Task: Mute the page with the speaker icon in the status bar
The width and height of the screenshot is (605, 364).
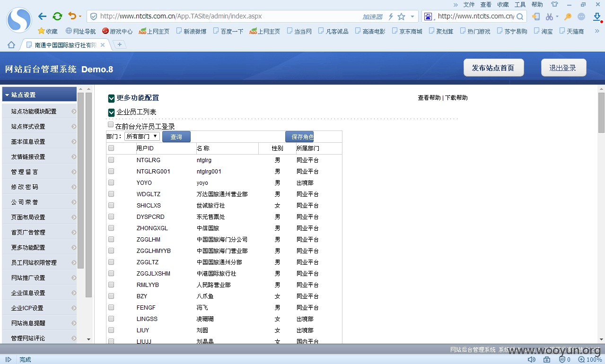Action: 532,359
